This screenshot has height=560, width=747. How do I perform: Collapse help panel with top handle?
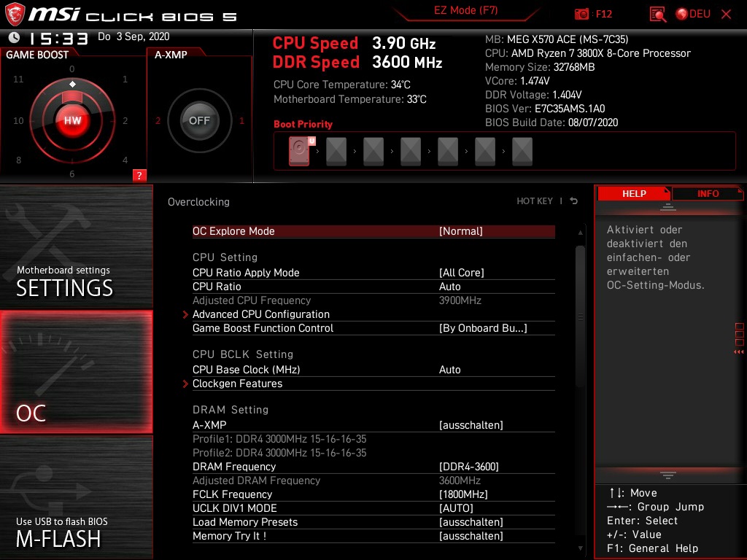point(668,206)
